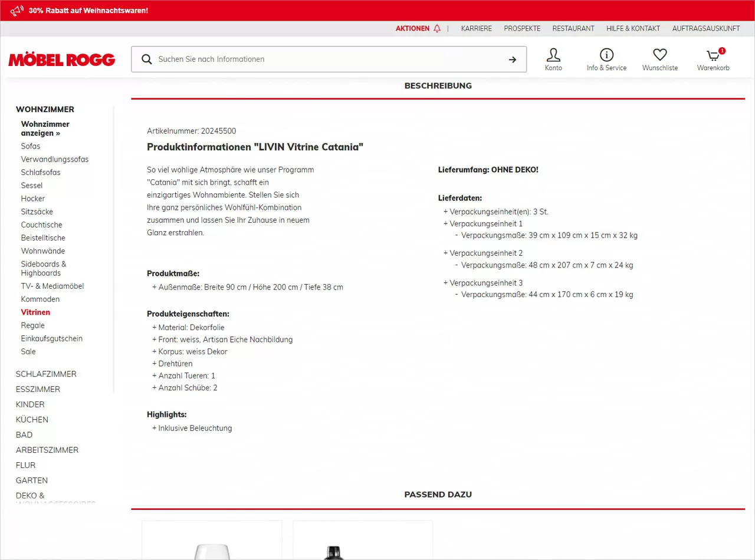Go to Sideboards & Highboards
This screenshot has height=560, width=755.
(x=44, y=268)
